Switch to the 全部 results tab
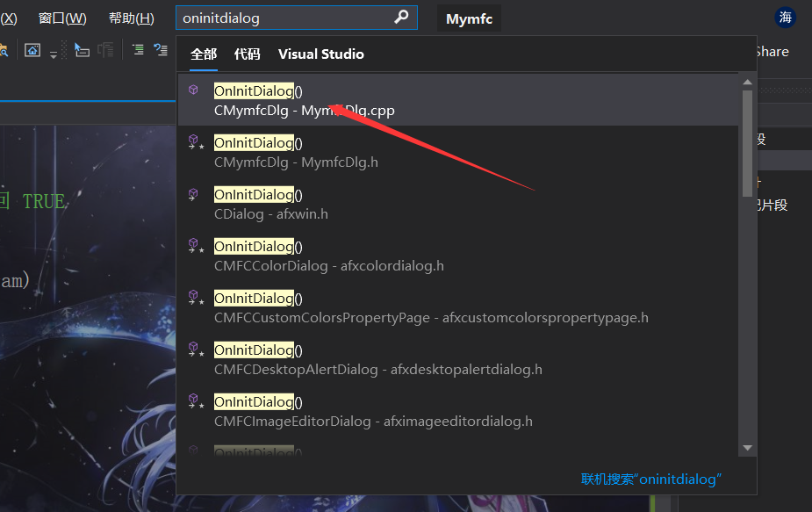 (204, 54)
